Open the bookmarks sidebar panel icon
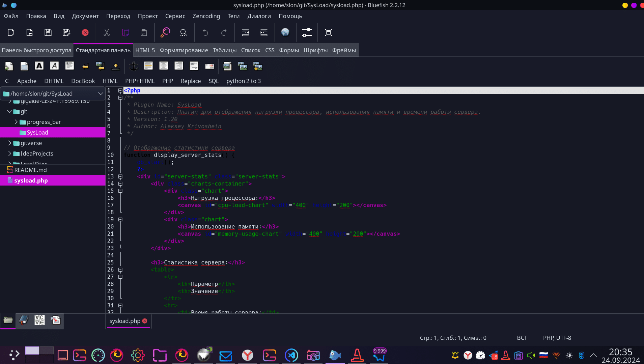Image resolution: width=644 pixels, height=364 pixels. [x=24, y=320]
